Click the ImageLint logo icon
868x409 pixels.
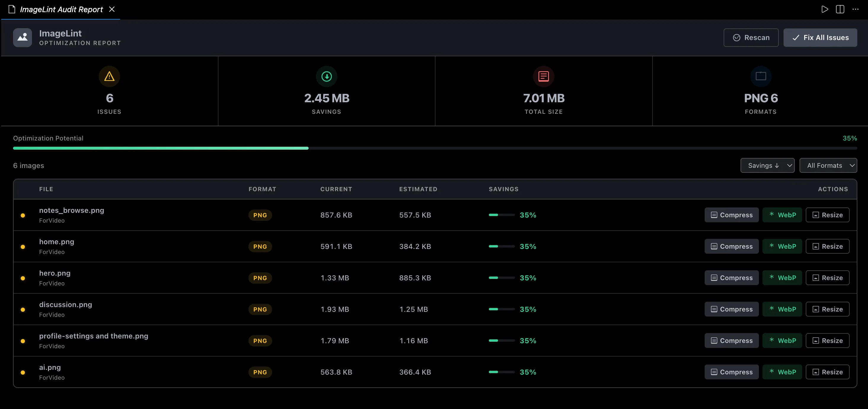(x=23, y=37)
